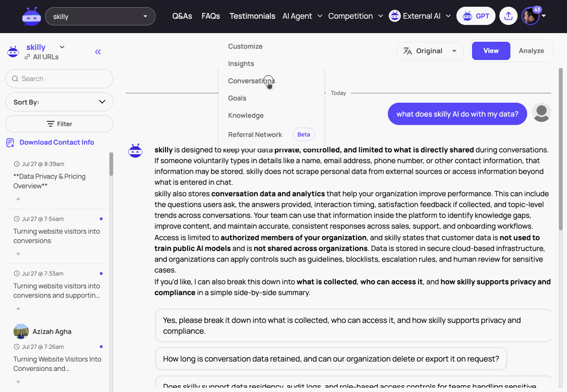
Task: Select Customize from the AI Agent menu
Action: coord(245,46)
